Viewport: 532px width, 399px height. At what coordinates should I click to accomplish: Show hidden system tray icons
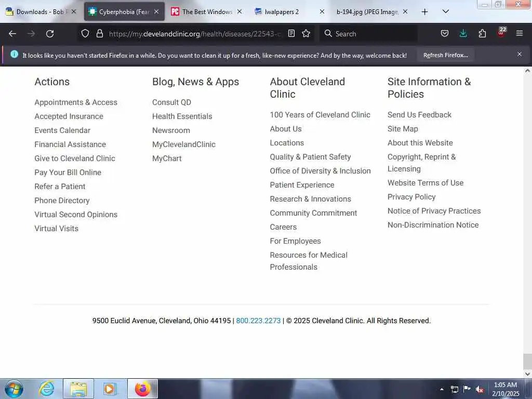(x=442, y=389)
